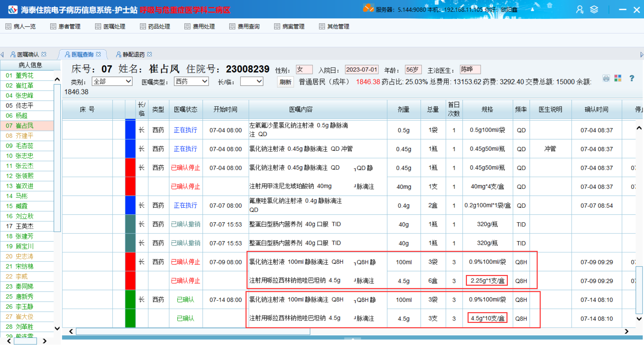Open the 医嘱类型 dropdown showing 西药

(192, 81)
